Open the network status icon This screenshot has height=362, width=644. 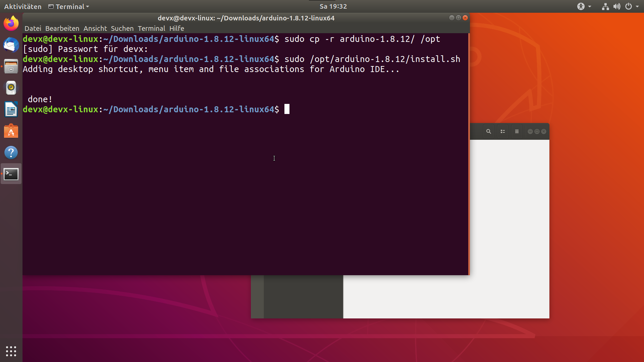605,6
